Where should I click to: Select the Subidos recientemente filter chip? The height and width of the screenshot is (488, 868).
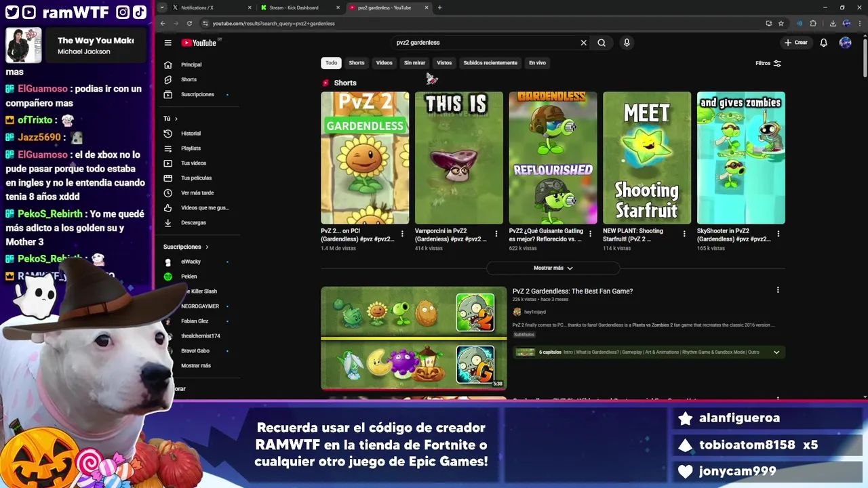490,63
